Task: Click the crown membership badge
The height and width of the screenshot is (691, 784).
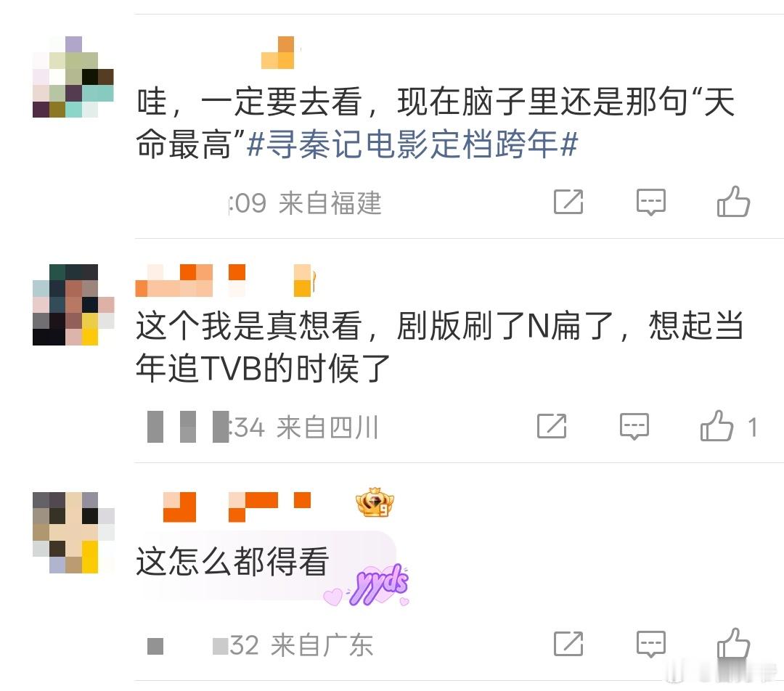Action: 375,502
